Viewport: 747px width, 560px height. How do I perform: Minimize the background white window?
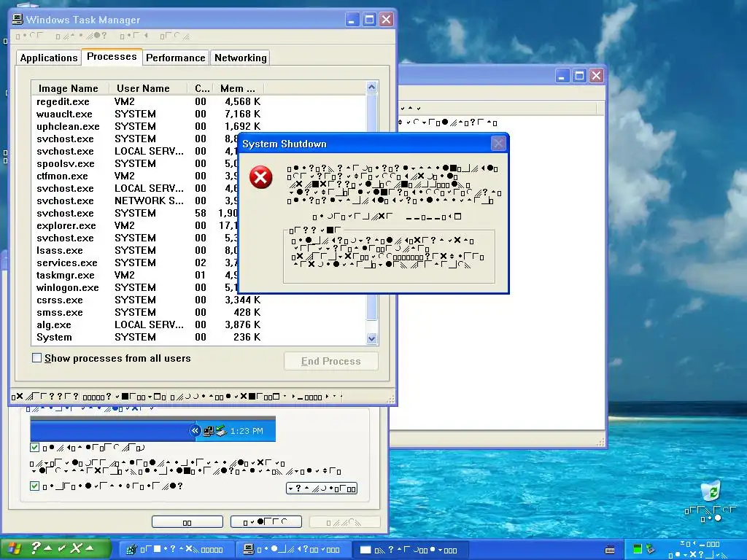(x=562, y=76)
